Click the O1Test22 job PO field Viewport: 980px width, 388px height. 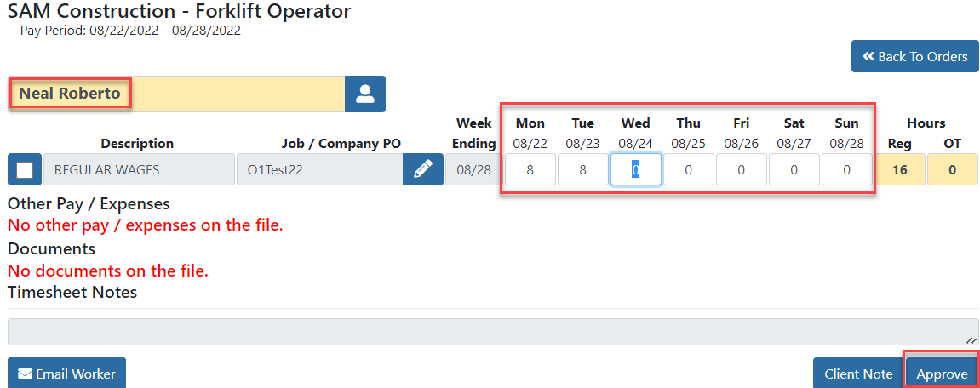[x=319, y=169]
